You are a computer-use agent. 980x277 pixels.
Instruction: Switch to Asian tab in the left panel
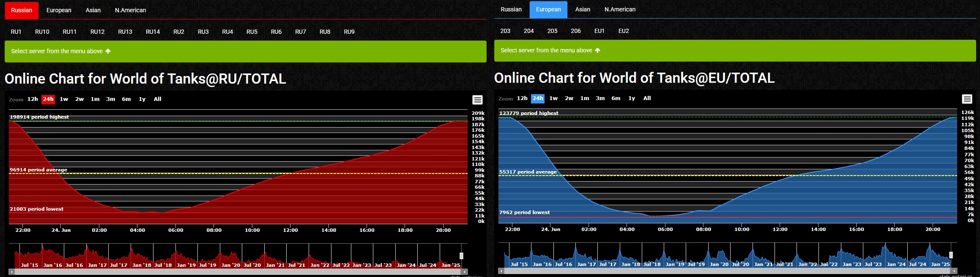[93, 10]
